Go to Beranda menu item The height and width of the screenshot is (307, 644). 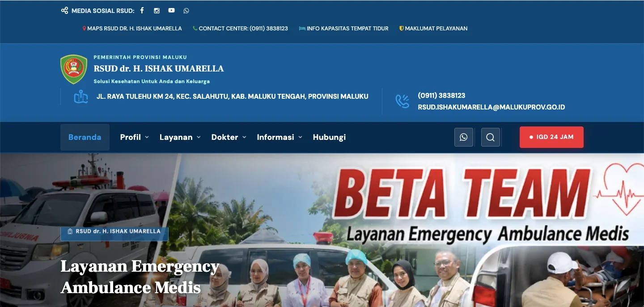[x=85, y=137]
